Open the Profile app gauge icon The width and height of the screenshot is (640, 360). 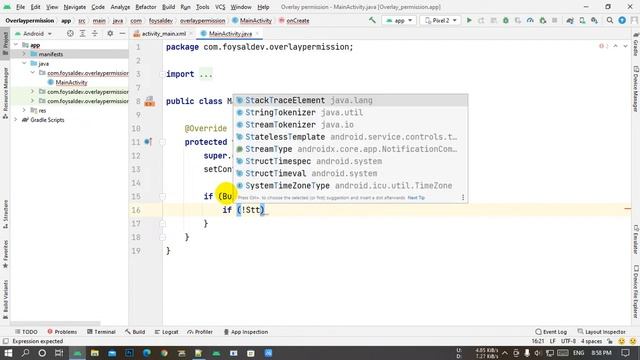point(530,20)
